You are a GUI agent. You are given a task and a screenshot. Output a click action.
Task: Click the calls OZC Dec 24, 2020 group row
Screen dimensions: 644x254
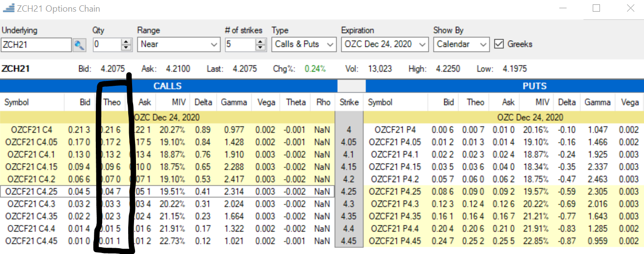click(x=167, y=117)
